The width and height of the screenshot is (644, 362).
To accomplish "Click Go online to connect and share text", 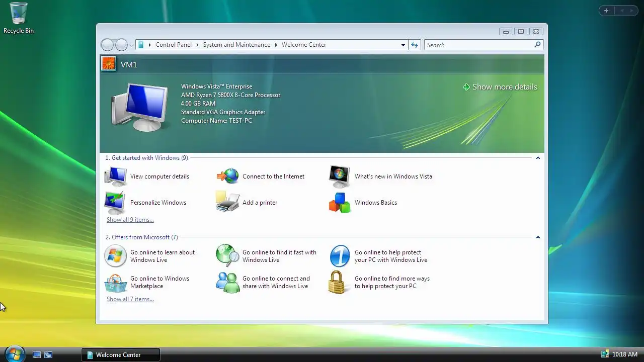I will (x=276, y=282).
